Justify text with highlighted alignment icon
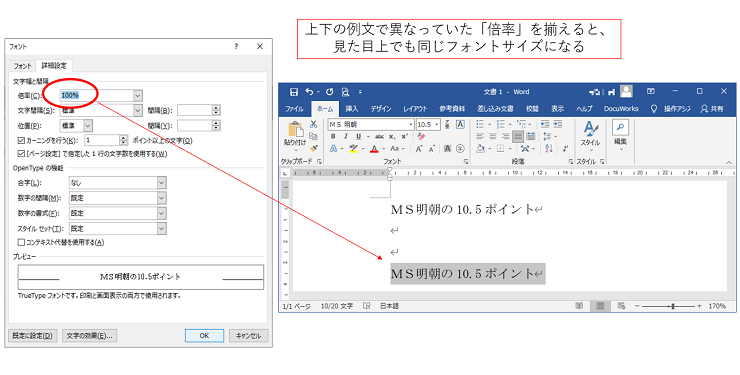 pos(518,136)
